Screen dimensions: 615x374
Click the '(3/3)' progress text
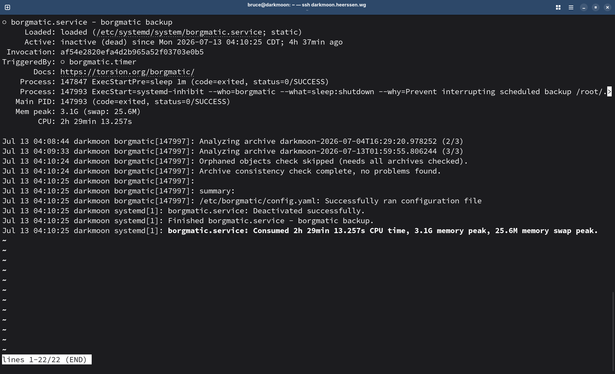pos(452,151)
